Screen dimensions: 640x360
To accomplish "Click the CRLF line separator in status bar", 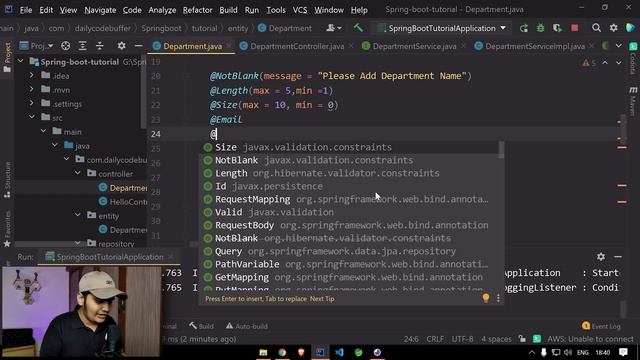I will tap(435, 339).
